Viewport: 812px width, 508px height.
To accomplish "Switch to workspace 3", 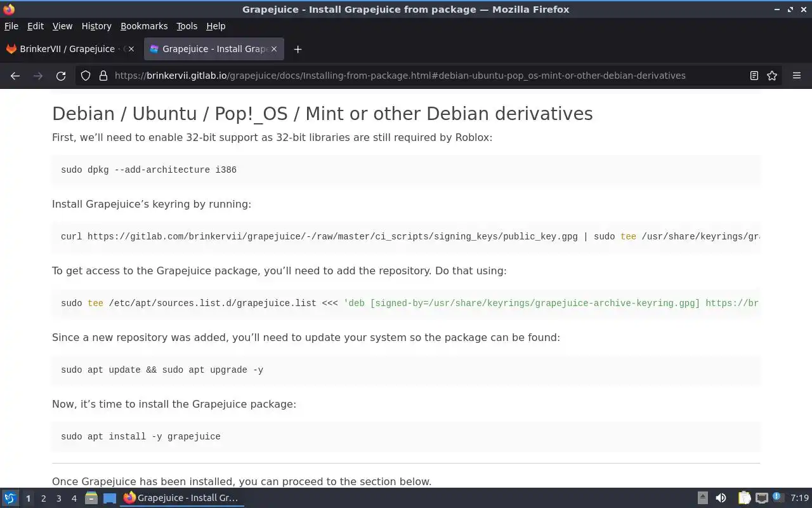I will pos(58,498).
